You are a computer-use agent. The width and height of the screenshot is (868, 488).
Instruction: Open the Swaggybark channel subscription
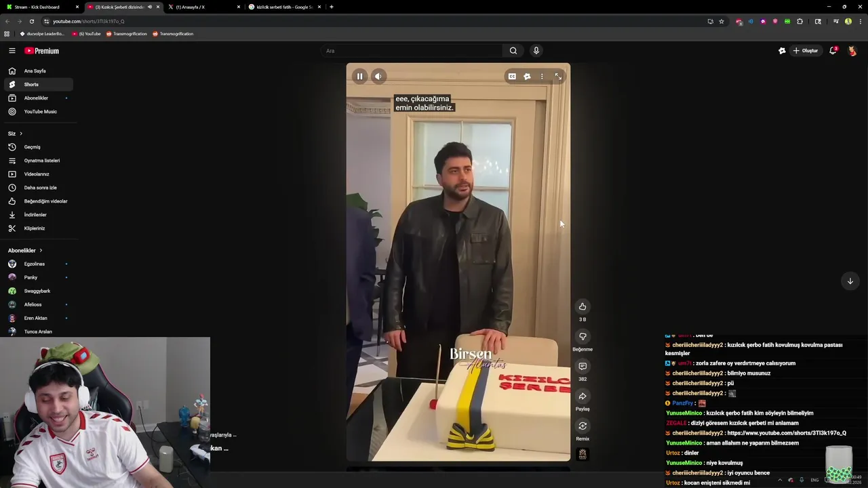[x=38, y=291]
